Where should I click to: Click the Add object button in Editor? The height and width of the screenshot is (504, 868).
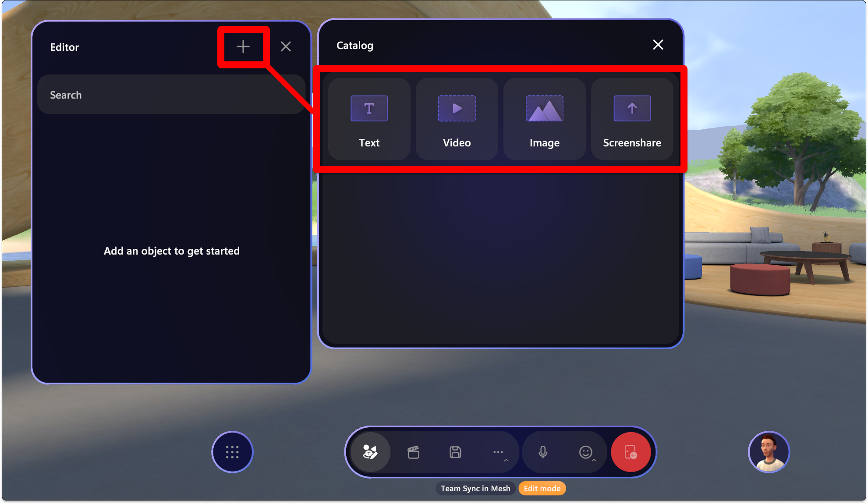click(242, 46)
